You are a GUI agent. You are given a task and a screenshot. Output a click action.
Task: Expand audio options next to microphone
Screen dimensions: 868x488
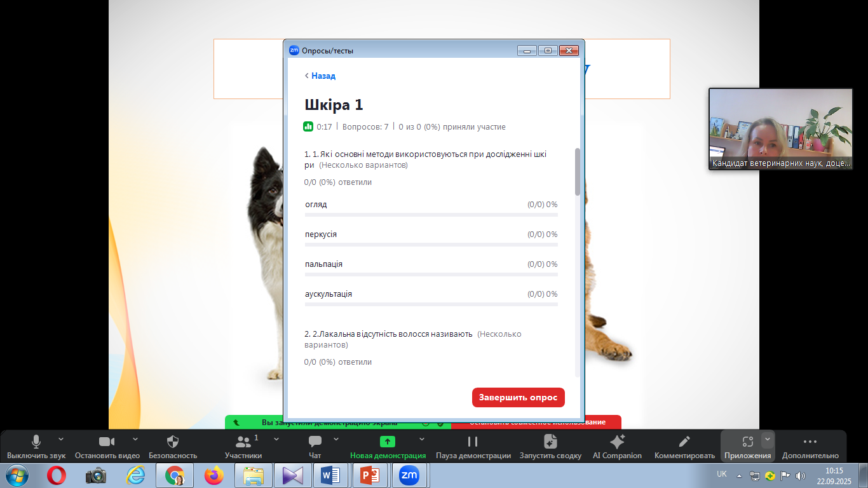tap(61, 439)
